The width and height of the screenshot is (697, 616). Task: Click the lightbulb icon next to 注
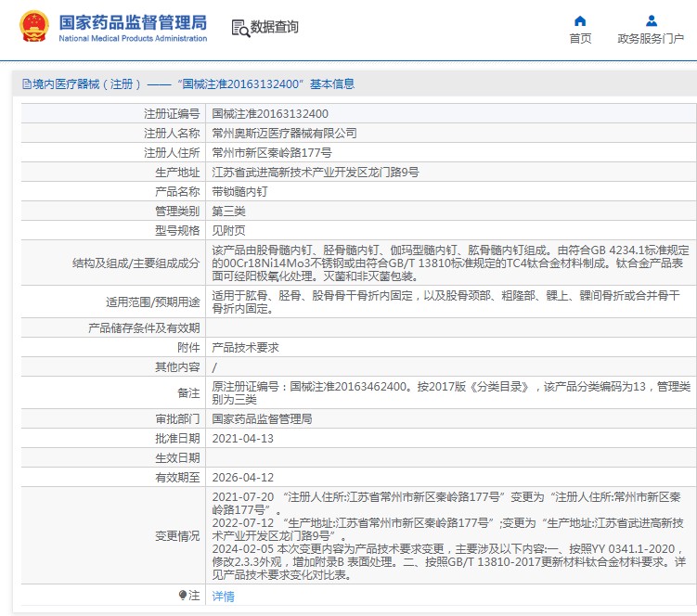182,595
